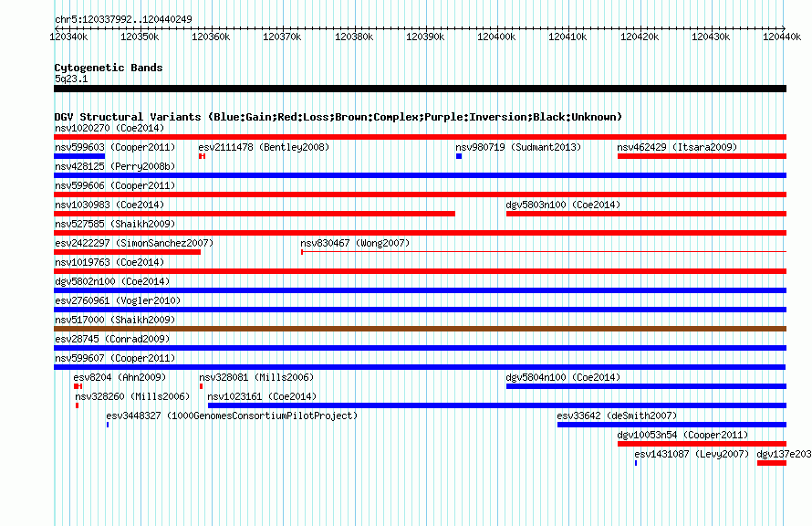Click the 120390k ruler tick label
This screenshot has height=526, width=812.
point(425,37)
